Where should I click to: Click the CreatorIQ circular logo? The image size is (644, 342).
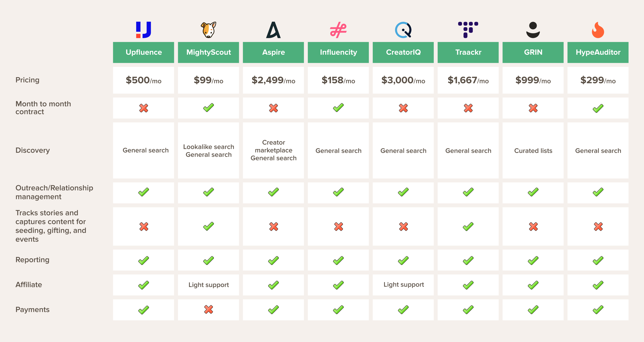click(x=403, y=30)
